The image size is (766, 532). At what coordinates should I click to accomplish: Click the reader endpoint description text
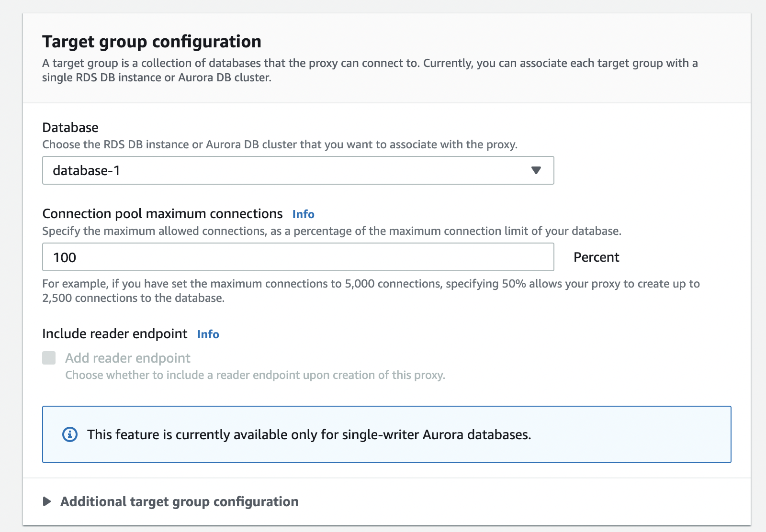tap(255, 375)
